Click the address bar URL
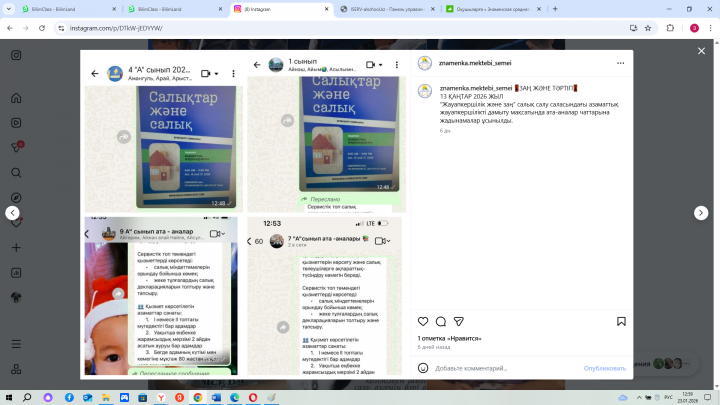720x405 pixels. [x=116, y=28]
